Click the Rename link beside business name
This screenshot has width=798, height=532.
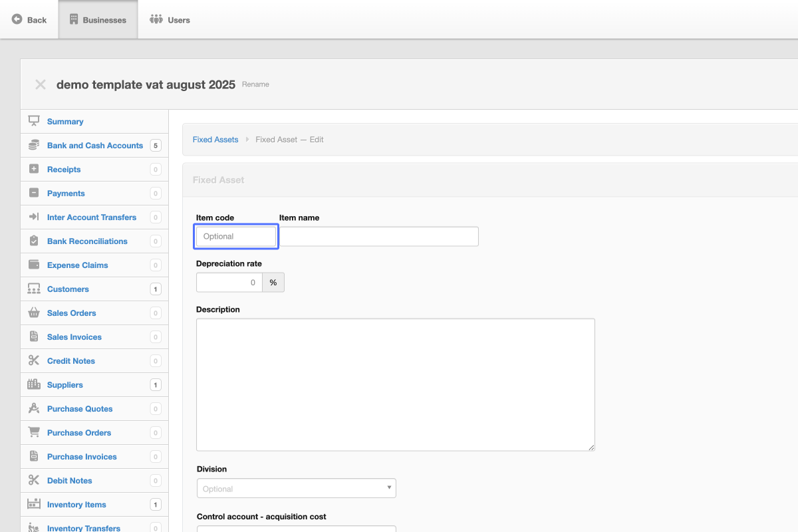click(255, 84)
